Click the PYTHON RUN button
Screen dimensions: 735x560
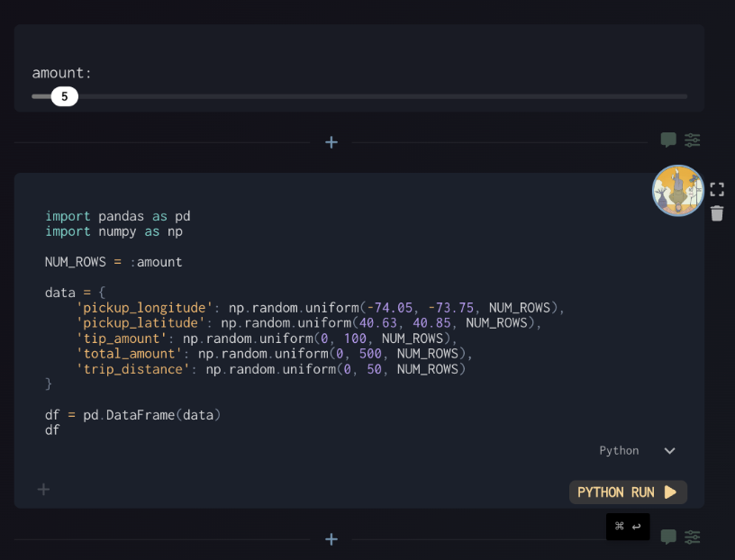click(x=628, y=492)
